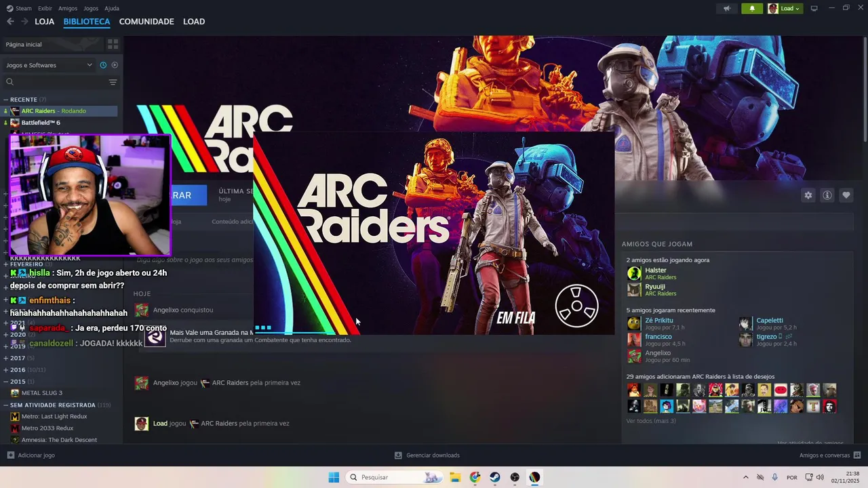The width and height of the screenshot is (868, 488).
Task: Toggle sort by recent activity (clock icon)
Action: 103,65
